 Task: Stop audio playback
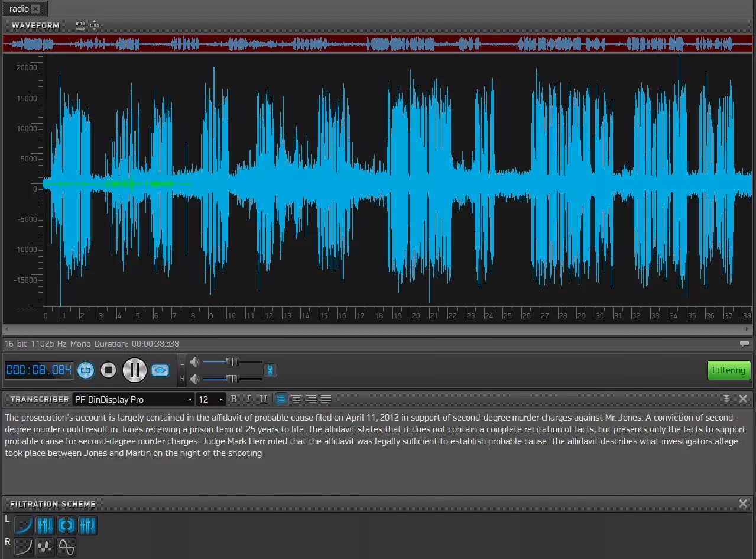pyautogui.click(x=108, y=370)
